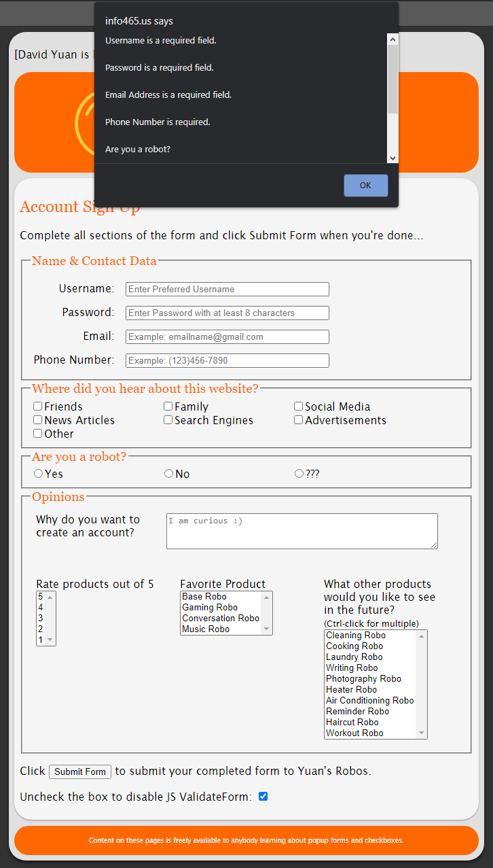Select rating 3 in the list

tap(41, 619)
